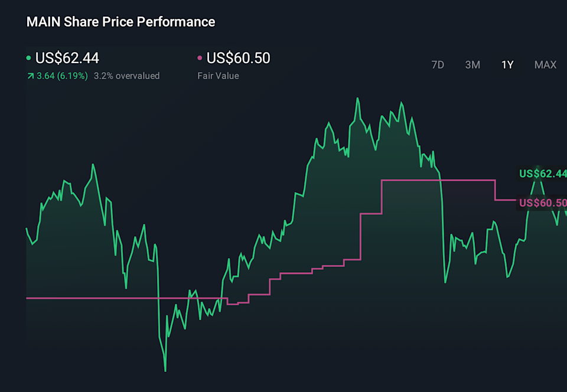Click the 3.64 (6.19%) price change
Screen dimensions: 567x392
[x=62, y=76]
